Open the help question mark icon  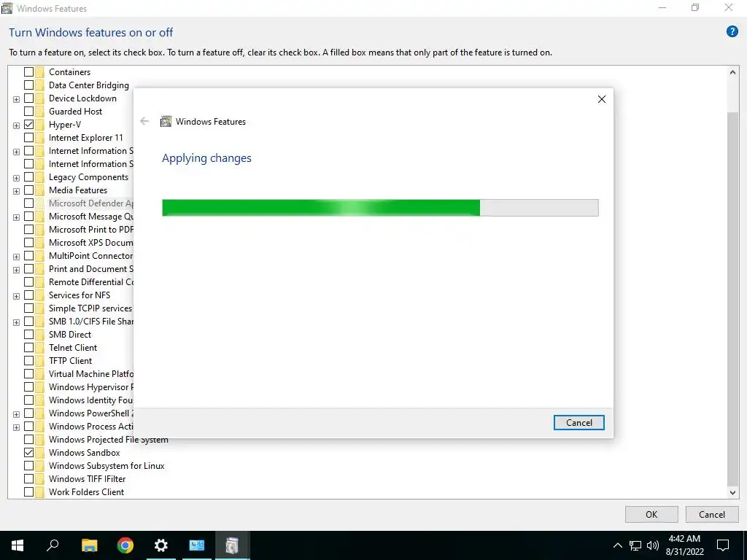click(x=732, y=32)
